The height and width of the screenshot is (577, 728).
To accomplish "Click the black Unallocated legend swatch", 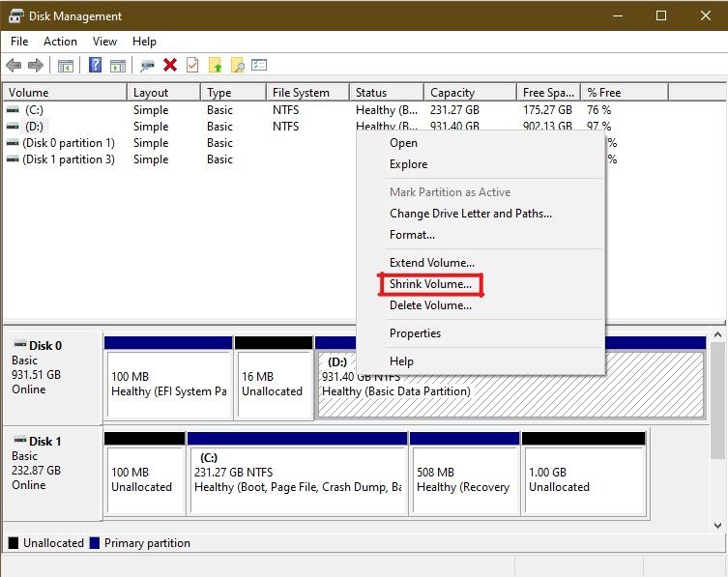I will [x=14, y=543].
